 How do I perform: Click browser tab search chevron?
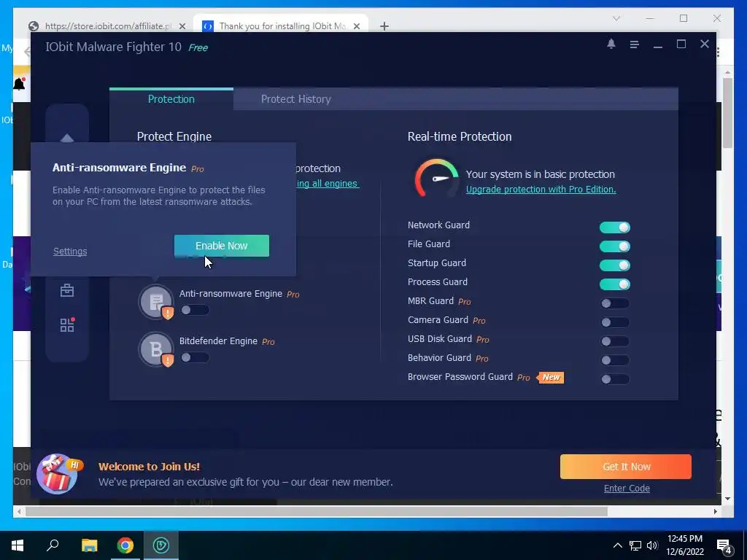point(616,18)
